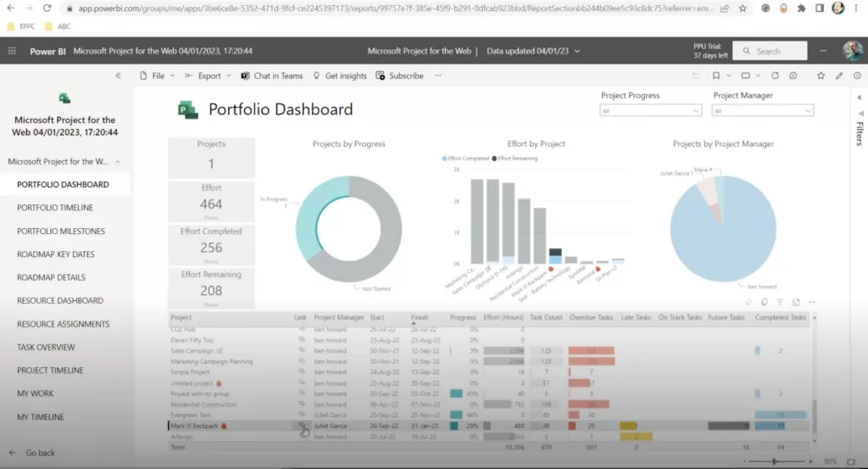Click the table vertical scrollbar thumb
868x469 pixels.
click(x=814, y=416)
